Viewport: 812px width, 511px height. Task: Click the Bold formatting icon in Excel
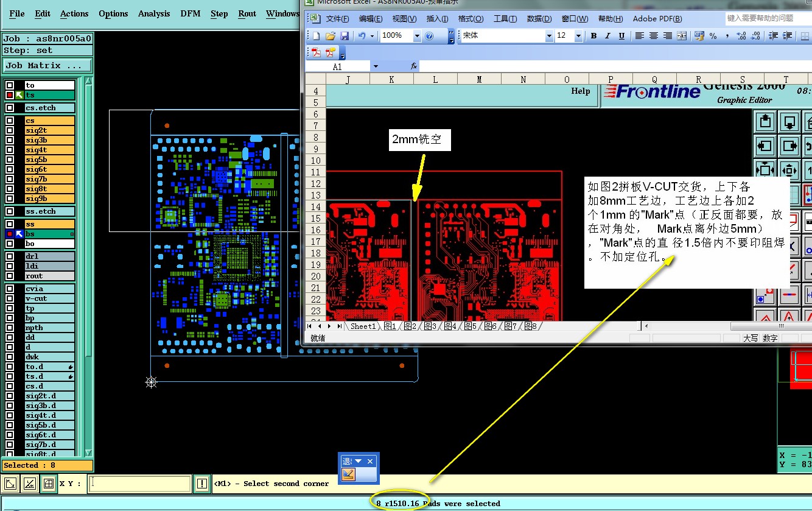coord(594,36)
